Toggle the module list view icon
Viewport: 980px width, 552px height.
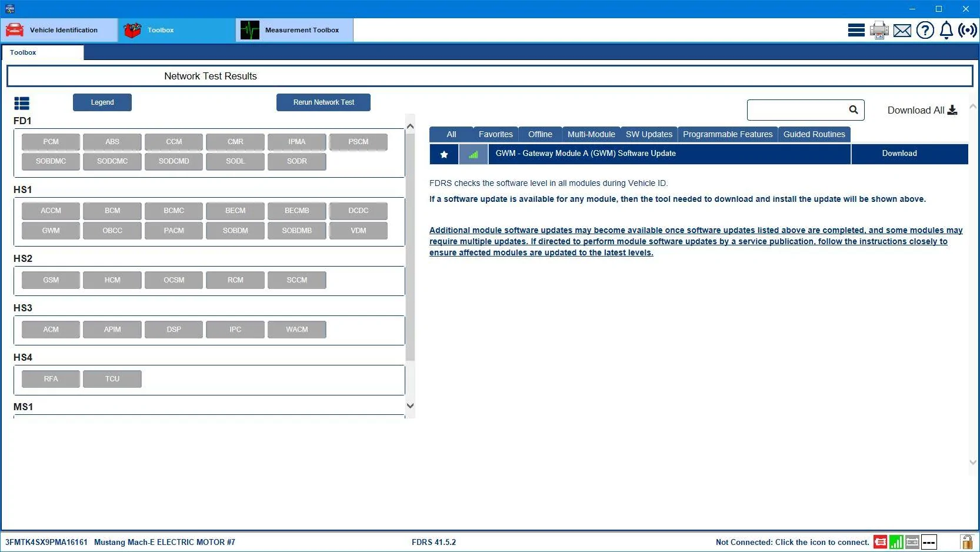coord(22,104)
